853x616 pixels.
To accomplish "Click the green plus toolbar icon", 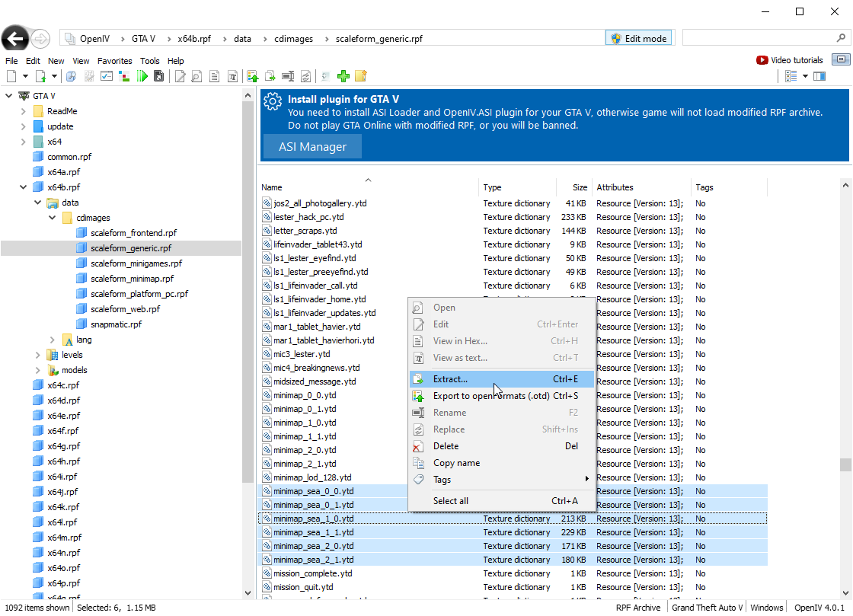I will pos(343,76).
